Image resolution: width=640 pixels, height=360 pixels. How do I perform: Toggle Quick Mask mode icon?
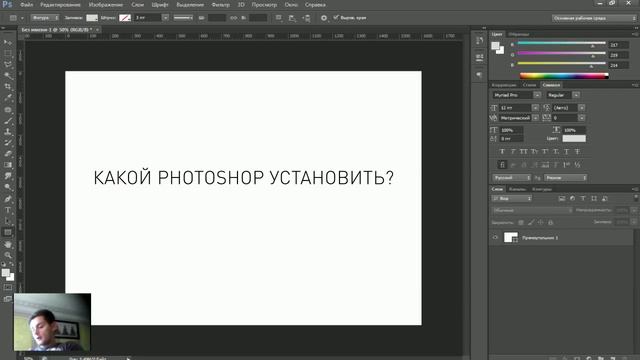tap(8, 287)
